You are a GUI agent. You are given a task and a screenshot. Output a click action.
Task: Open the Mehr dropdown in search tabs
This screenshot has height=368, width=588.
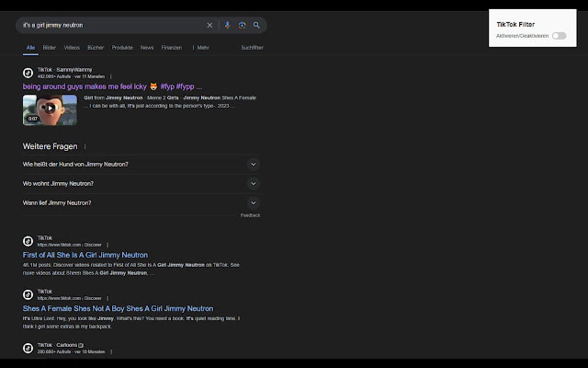[x=201, y=48]
